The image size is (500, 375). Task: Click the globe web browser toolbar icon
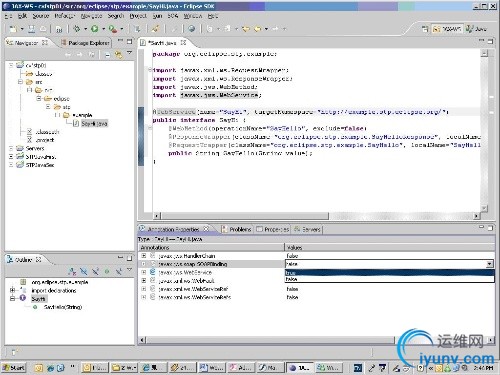pos(191,29)
